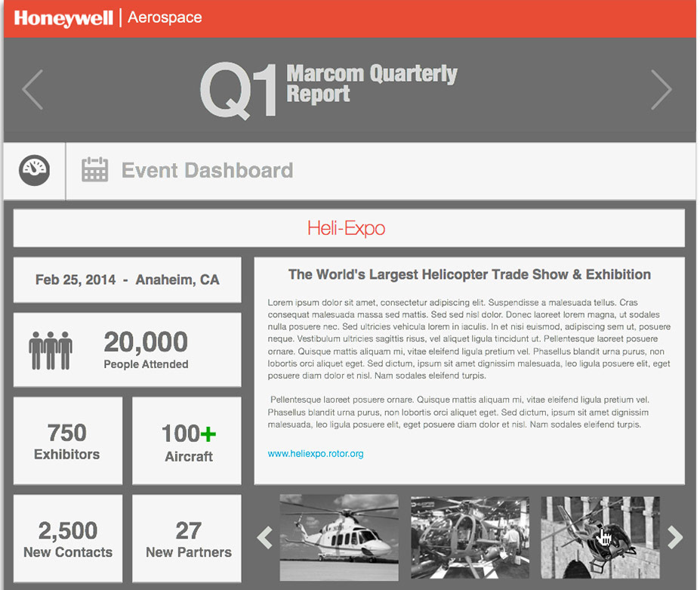
Task: Open the white helicopter on runway photo
Action: [339, 538]
